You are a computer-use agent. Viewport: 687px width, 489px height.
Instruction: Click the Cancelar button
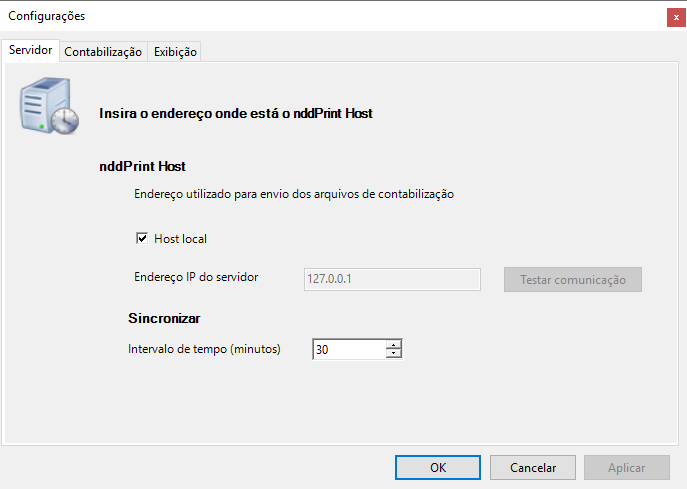(532, 467)
